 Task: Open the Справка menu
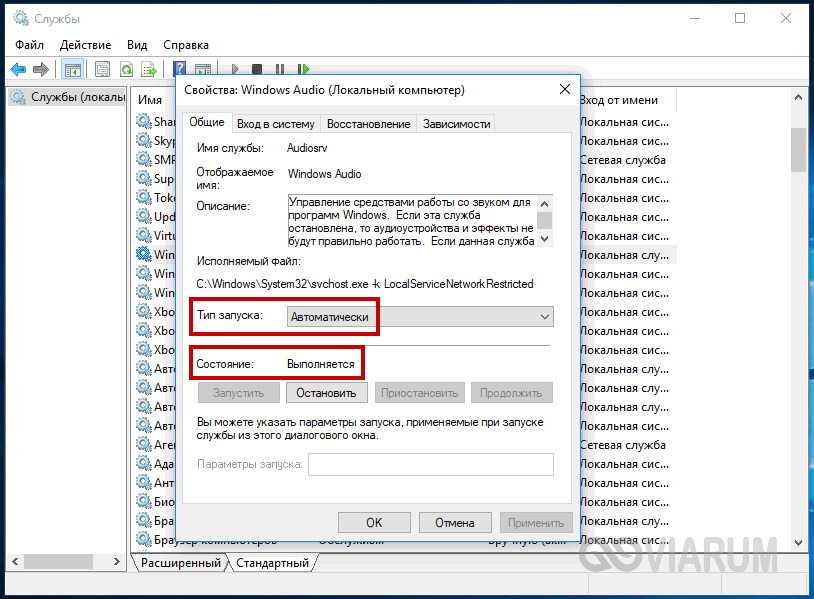pyautogui.click(x=185, y=45)
